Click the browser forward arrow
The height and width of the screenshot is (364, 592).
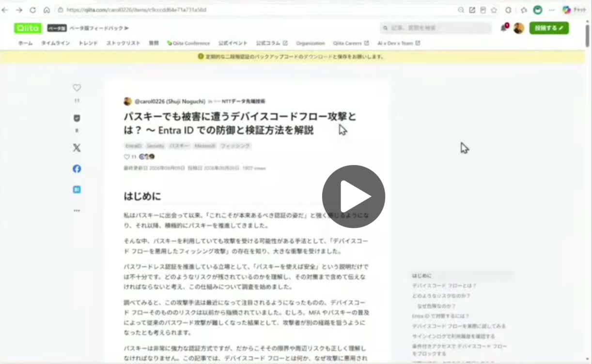click(x=19, y=10)
